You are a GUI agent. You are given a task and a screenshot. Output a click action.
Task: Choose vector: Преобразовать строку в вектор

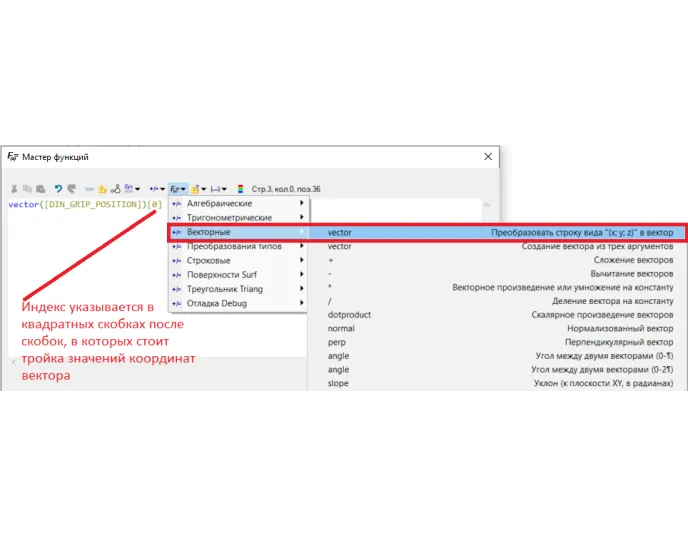(496, 233)
